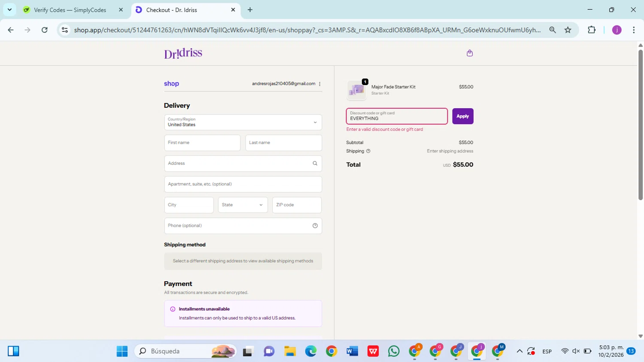
Task: Click the discount code field containing EVERYTHING
Action: 397,116
